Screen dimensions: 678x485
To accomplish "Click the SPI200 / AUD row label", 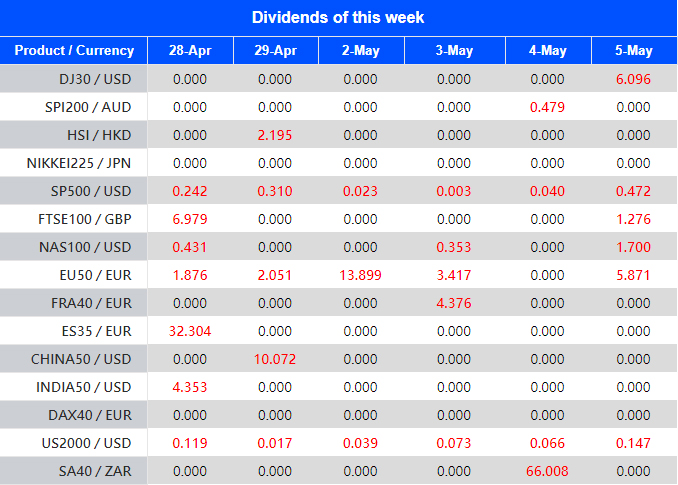I will pyautogui.click(x=90, y=107).
